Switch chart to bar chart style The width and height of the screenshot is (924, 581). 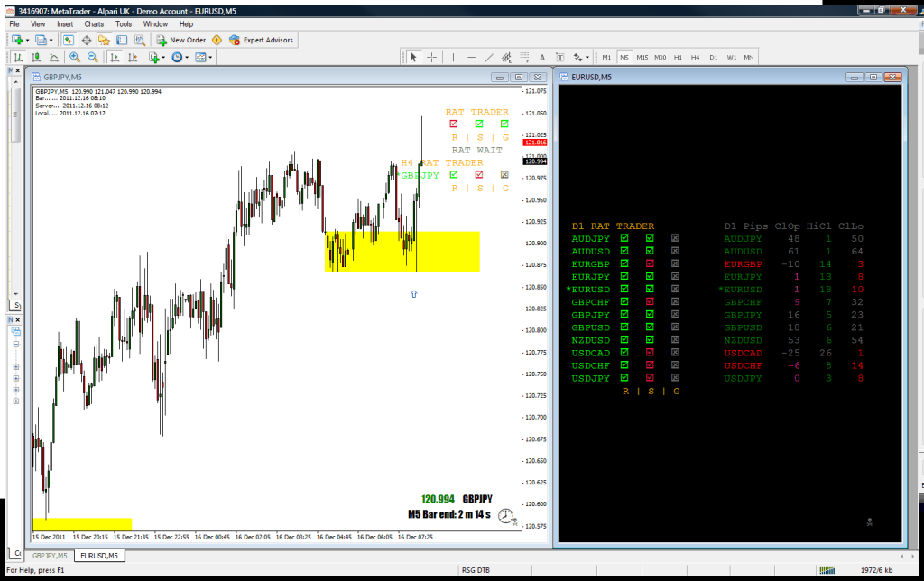pos(18,57)
